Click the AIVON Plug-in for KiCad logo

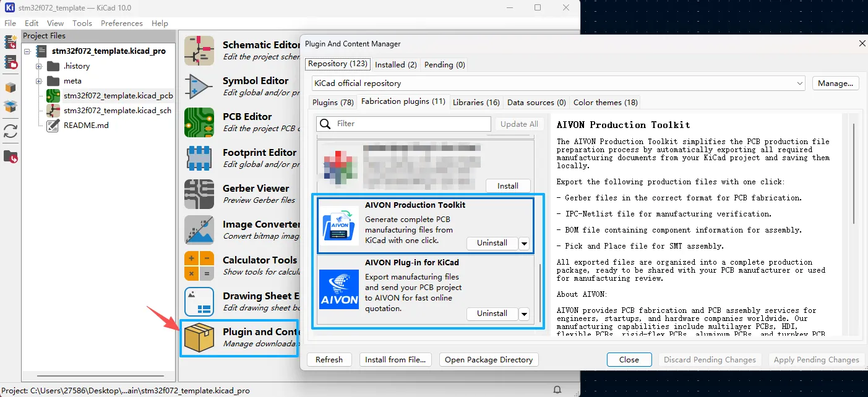point(339,289)
